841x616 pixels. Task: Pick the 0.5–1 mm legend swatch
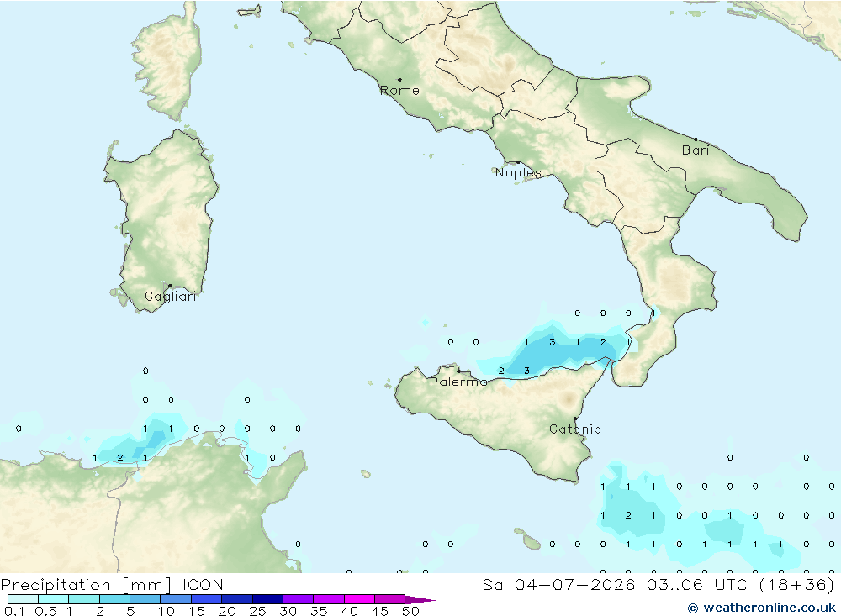[54, 599]
